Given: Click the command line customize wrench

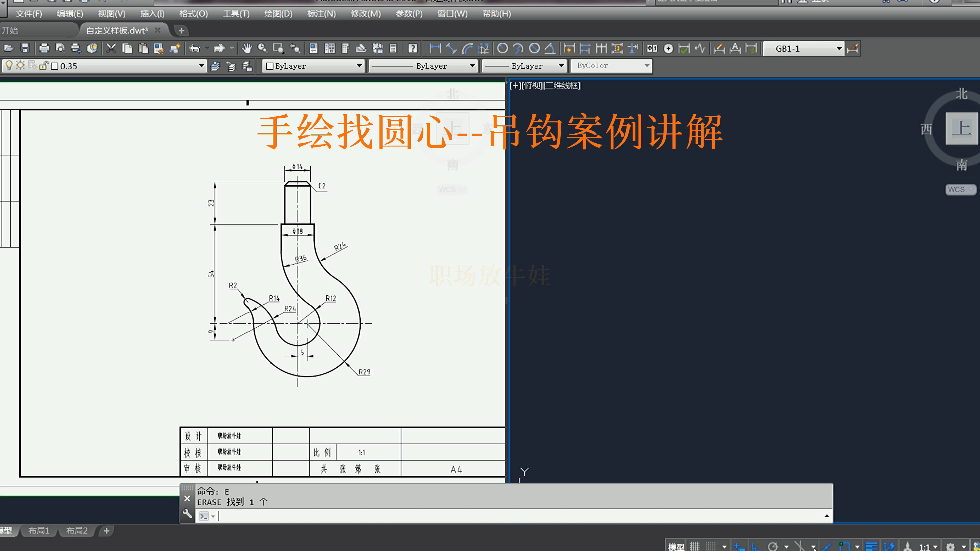Looking at the screenshot, I should coord(187,514).
